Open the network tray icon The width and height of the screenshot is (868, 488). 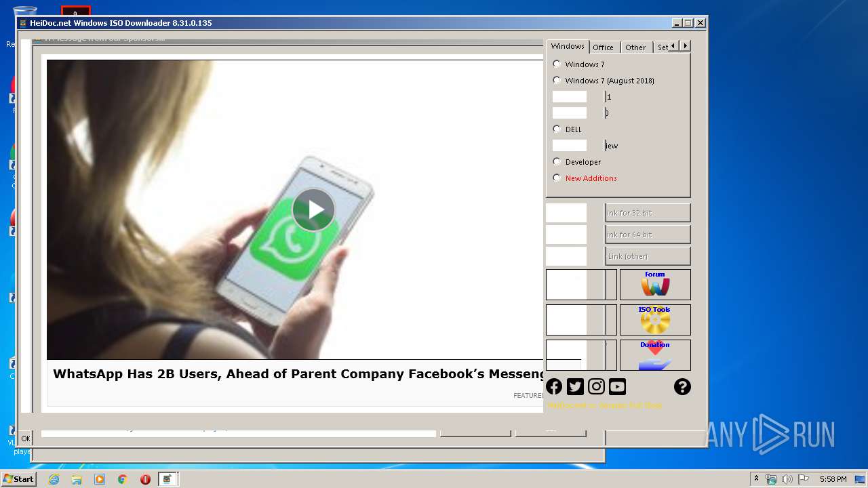(x=771, y=479)
